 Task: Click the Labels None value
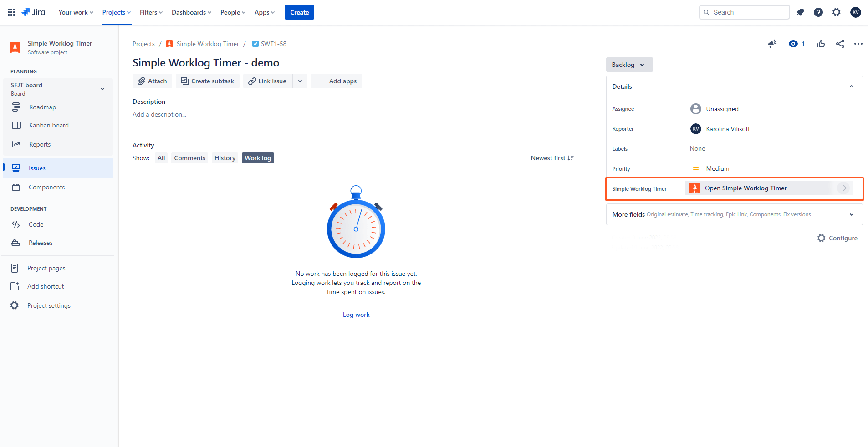697,148
